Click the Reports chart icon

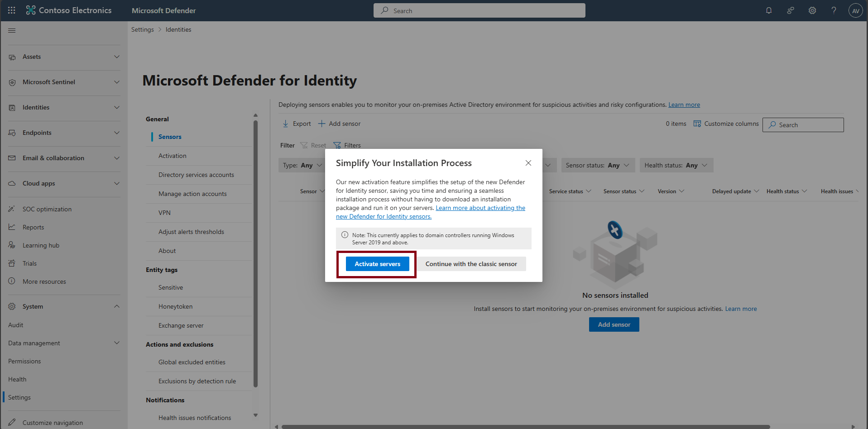coord(12,227)
